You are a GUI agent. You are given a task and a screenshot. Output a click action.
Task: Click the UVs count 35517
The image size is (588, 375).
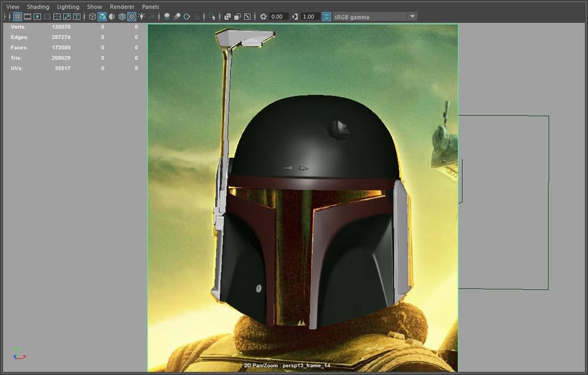[x=62, y=68]
